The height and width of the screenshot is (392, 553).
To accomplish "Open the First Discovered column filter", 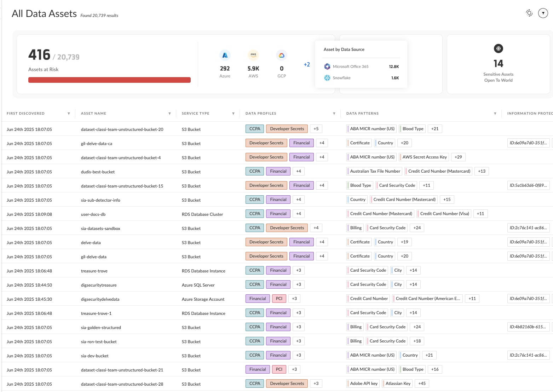I will (69, 114).
